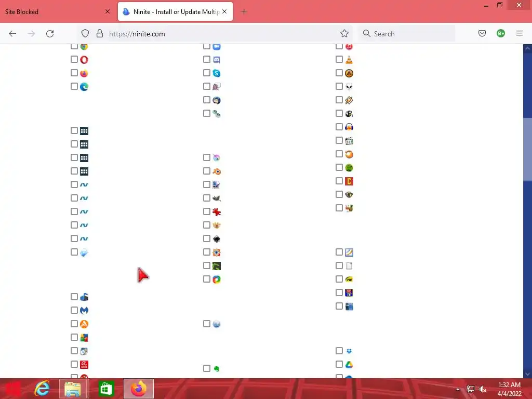This screenshot has width=532, height=399.
Task: Check the box next to the MediaMonkey icon
Action: [339, 194]
